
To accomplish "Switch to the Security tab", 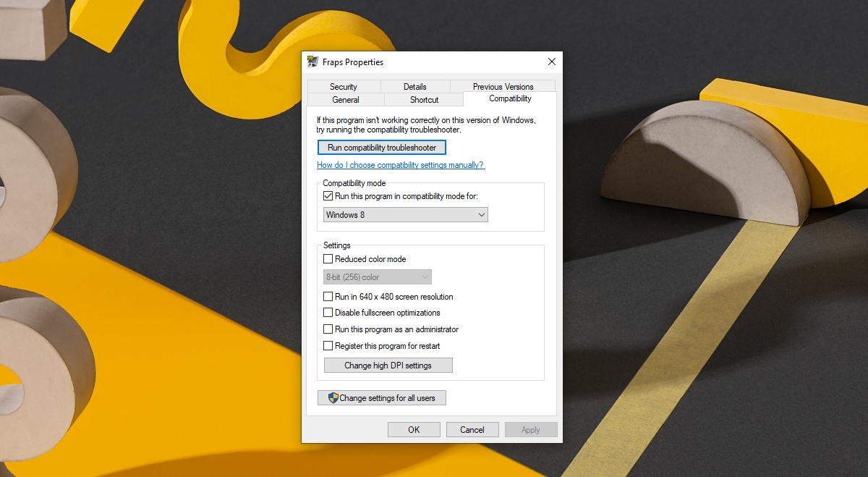I will pyautogui.click(x=344, y=87).
